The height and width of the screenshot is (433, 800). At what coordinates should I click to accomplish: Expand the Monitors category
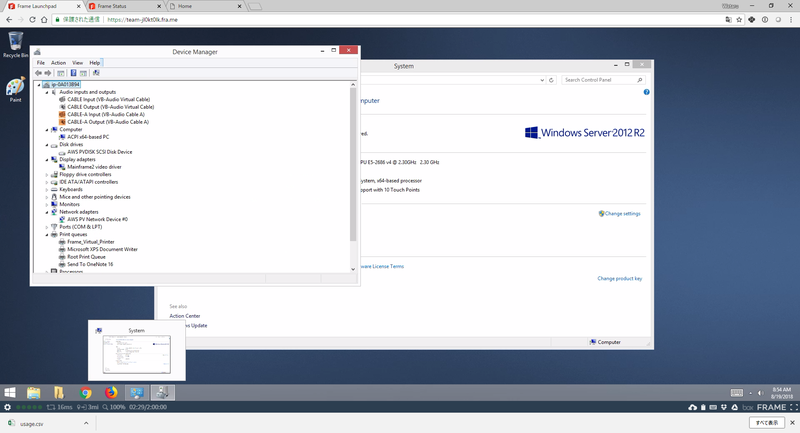47,205
